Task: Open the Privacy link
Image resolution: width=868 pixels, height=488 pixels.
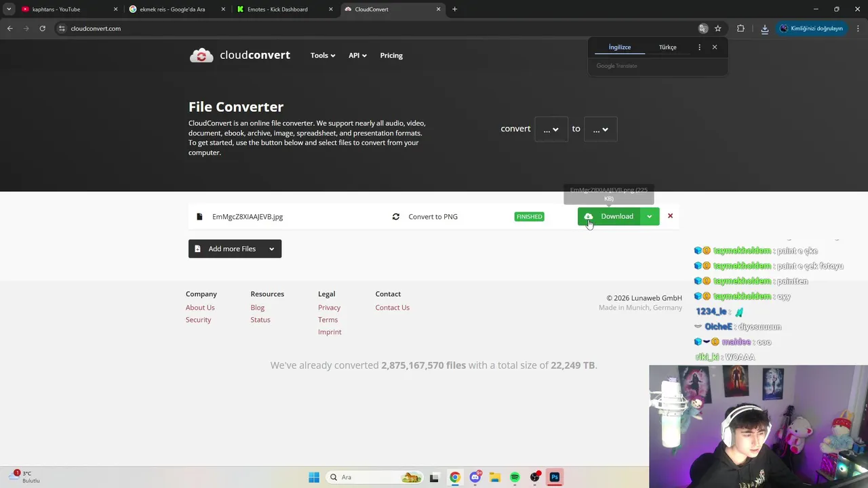Action: point(330,308)
